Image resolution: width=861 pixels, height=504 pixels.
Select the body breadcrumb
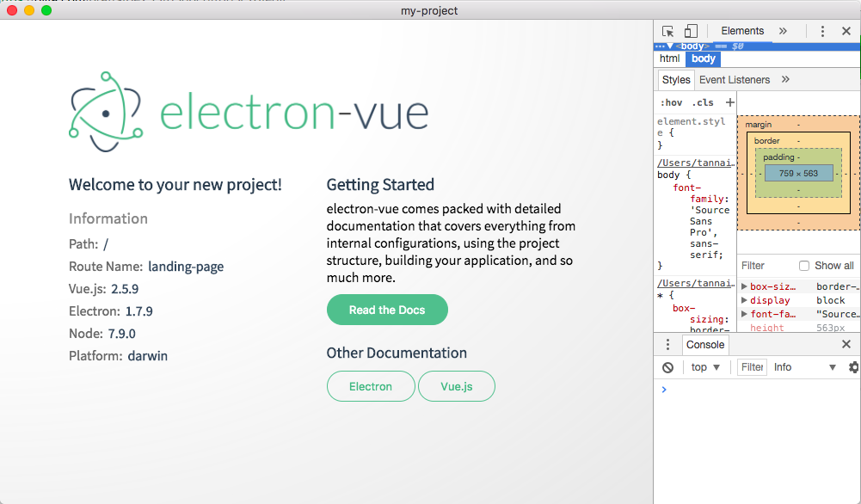click(x=704, y=58)
